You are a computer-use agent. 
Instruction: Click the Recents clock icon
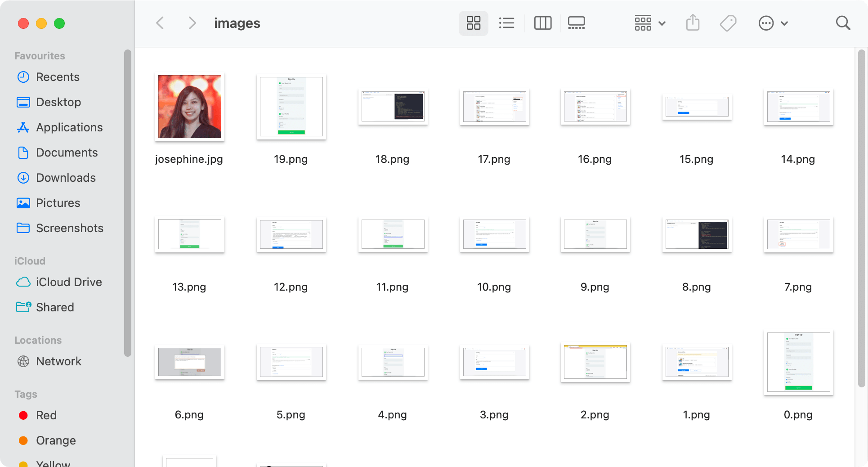point(23,77)
